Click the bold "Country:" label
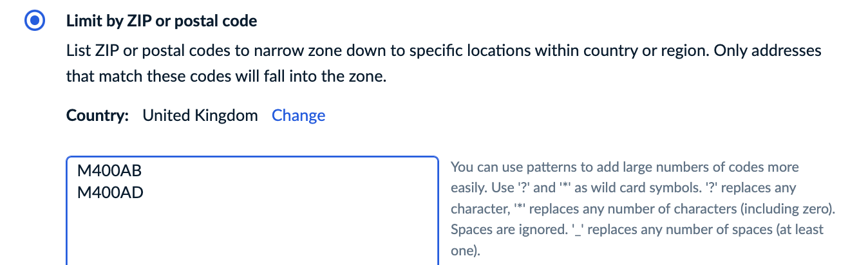Screen dimensions: 868x265 (x=97, y=116)
